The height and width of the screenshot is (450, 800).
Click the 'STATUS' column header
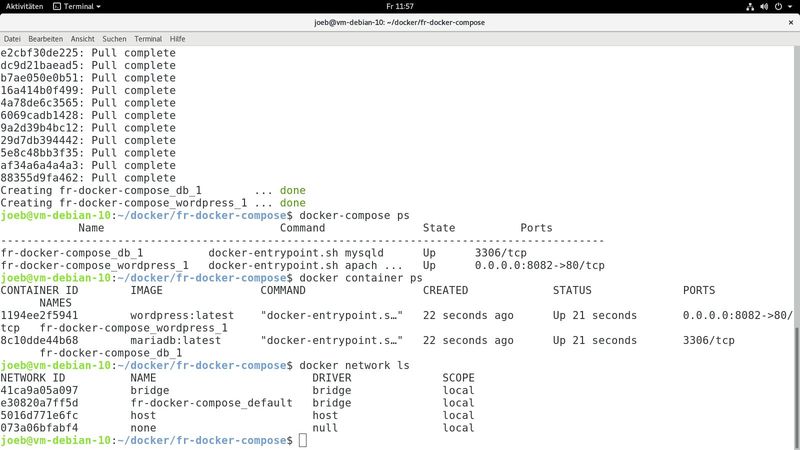(572, 290)
